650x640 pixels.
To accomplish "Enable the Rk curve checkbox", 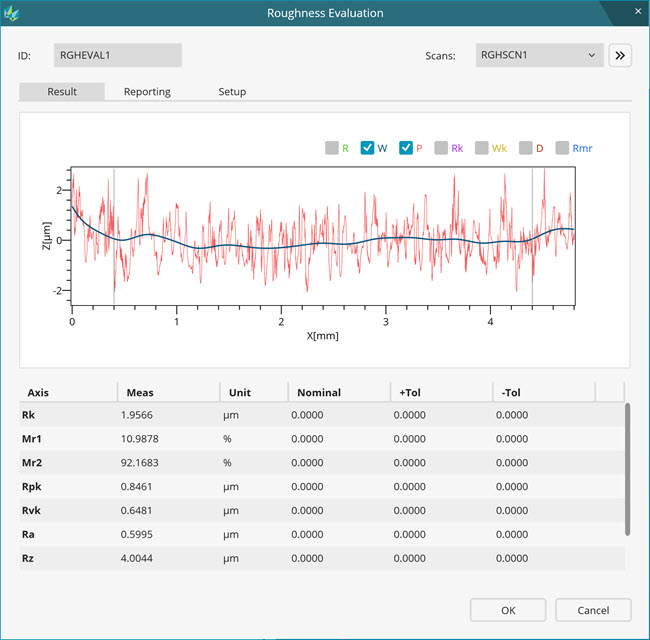I will [x=441, y=148].
